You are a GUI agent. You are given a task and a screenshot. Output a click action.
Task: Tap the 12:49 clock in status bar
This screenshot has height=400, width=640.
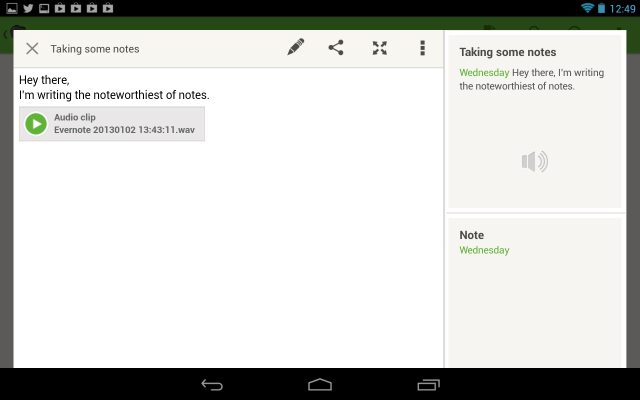(x=622, y=8)
